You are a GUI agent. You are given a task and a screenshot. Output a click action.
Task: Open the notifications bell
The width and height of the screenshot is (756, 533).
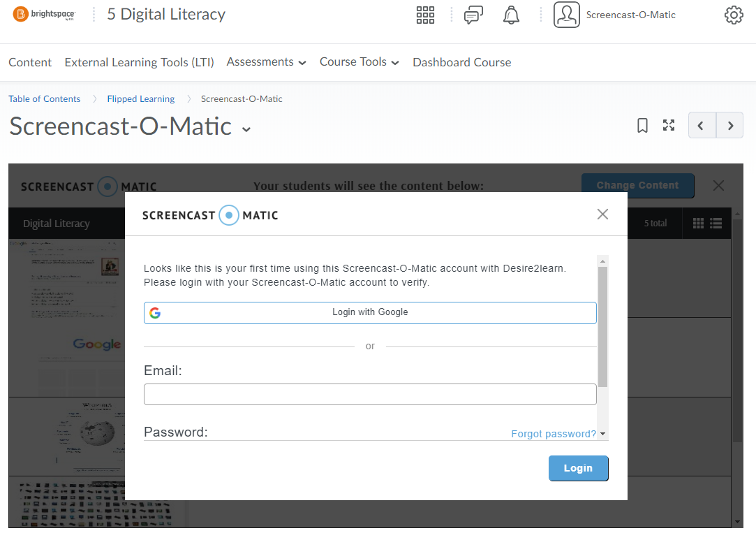pyautogui.click(x=511, y=15)
